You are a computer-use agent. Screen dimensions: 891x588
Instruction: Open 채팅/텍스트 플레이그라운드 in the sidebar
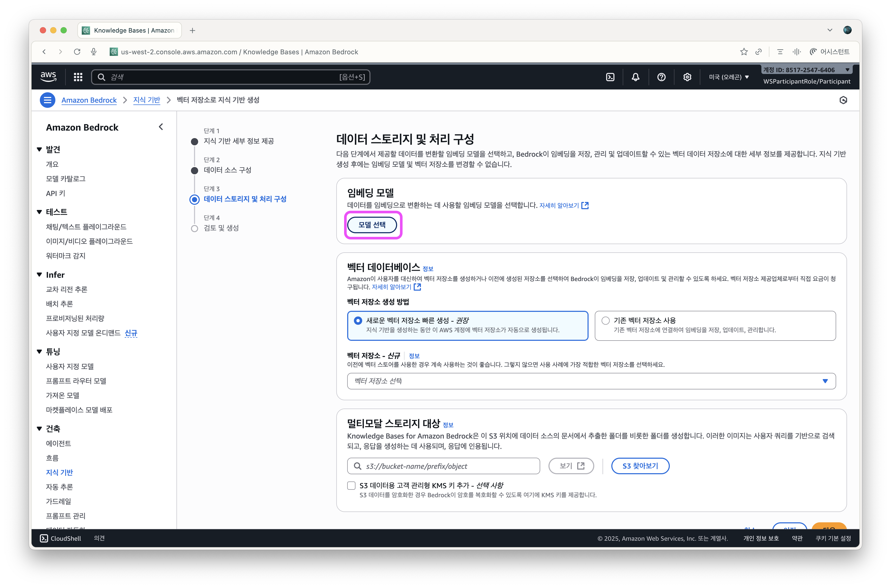(86, 227)
